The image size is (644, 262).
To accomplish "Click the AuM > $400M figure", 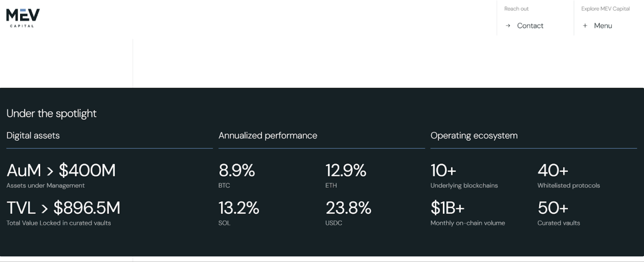I will point(61,171).
